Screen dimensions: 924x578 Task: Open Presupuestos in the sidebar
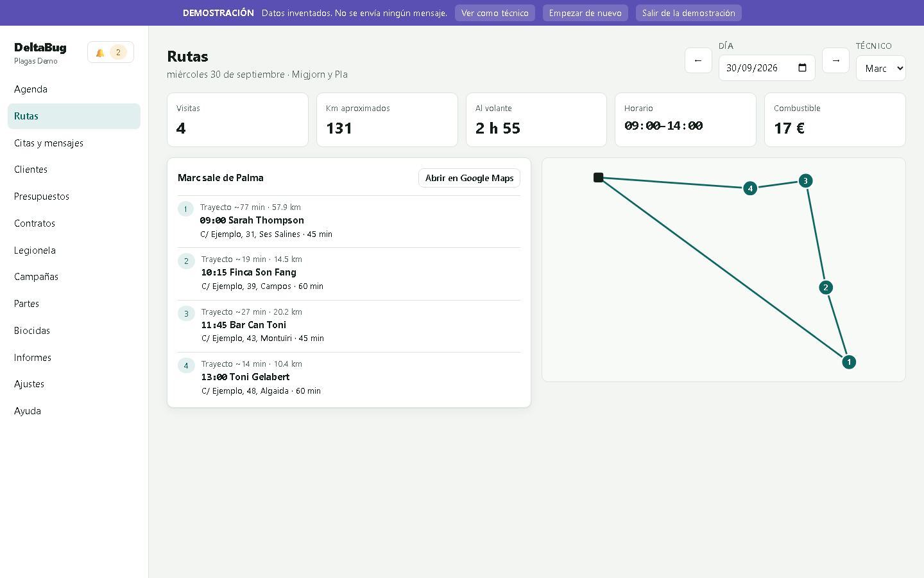click(74, 197)
